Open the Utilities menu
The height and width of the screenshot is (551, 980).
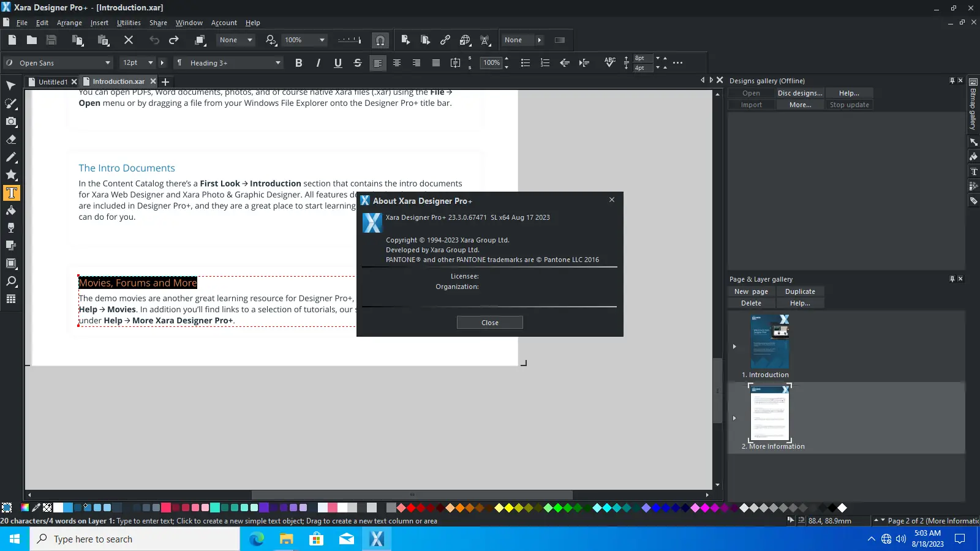click(129, 23)
